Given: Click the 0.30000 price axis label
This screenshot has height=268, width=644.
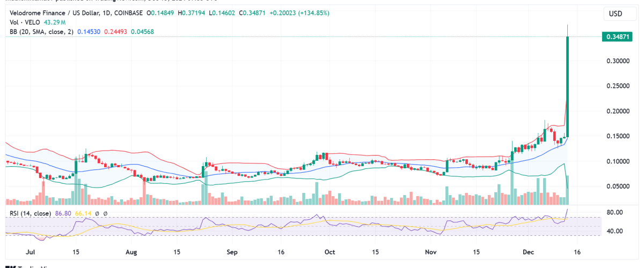Looking at the screenshot, I should click(618, 61).
